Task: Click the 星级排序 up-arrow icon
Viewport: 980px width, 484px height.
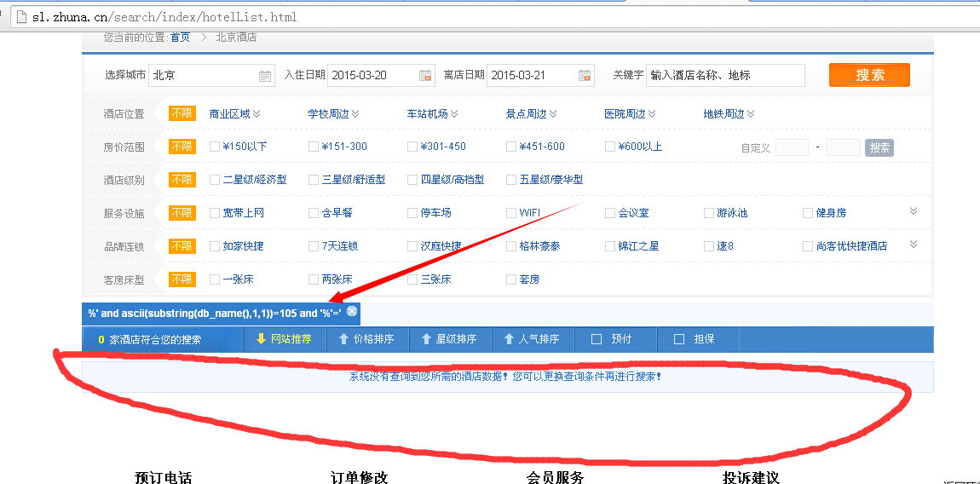Action: pos(426,339)
